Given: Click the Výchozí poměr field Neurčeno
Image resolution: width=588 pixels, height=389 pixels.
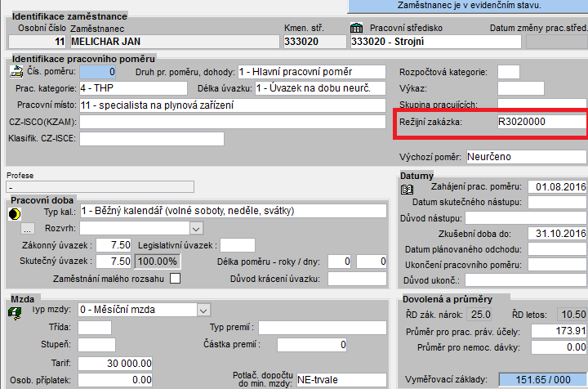Looking at the screenshot, I should click(x=527, y=157).
